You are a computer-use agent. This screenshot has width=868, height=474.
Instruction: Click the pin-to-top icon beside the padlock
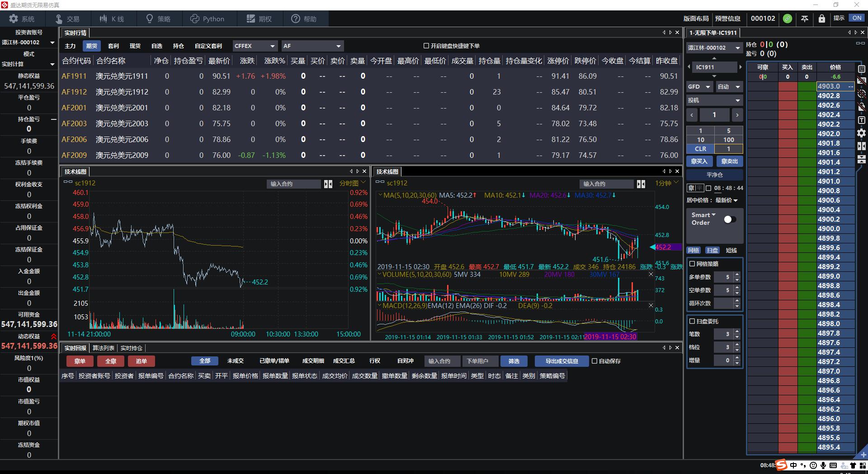tap(805, 19)
